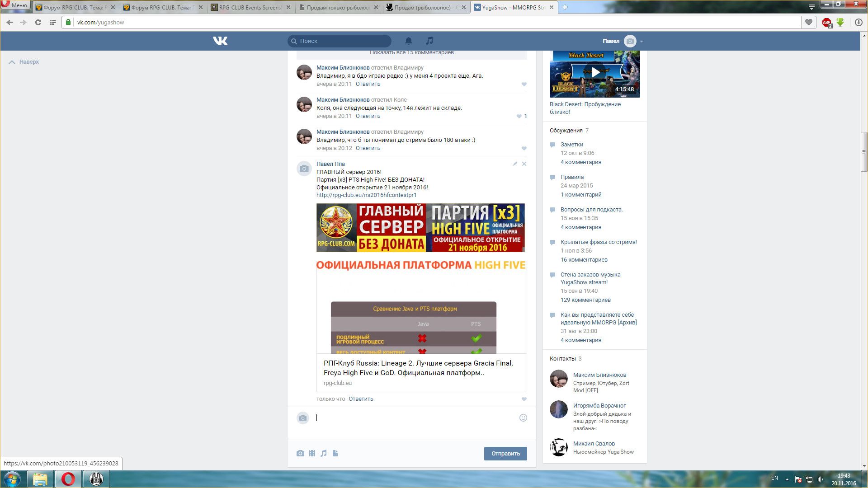This screenshot has height=488, width=868.
Task: Open the РПГ-Клуб Russia link preview title
Action: 418,368
